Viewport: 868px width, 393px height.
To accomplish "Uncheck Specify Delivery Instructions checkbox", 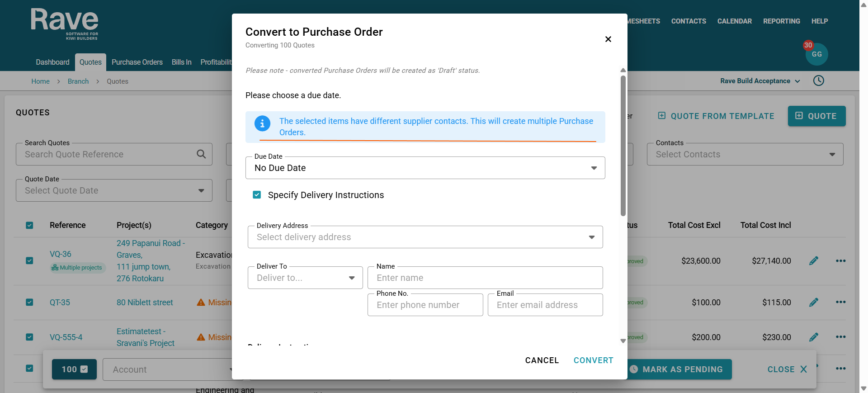I will pos(257,195).
